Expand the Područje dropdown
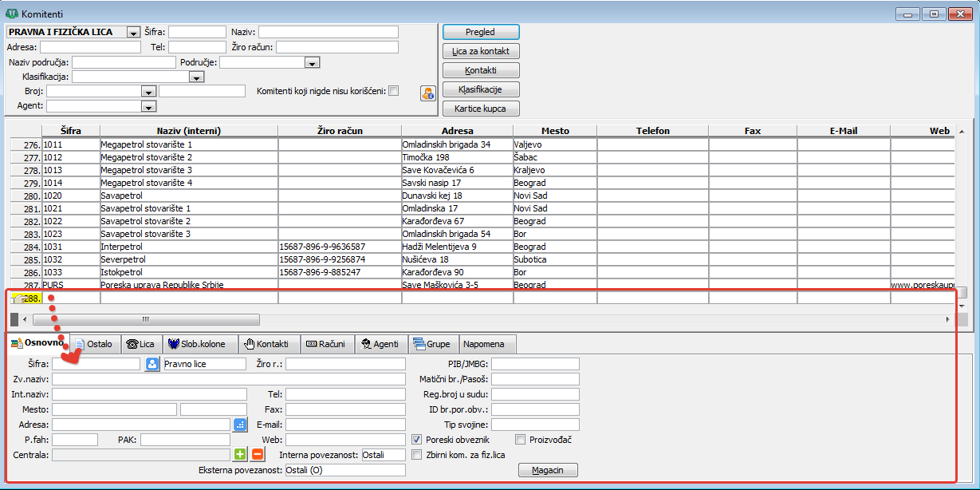 [313, 62]
